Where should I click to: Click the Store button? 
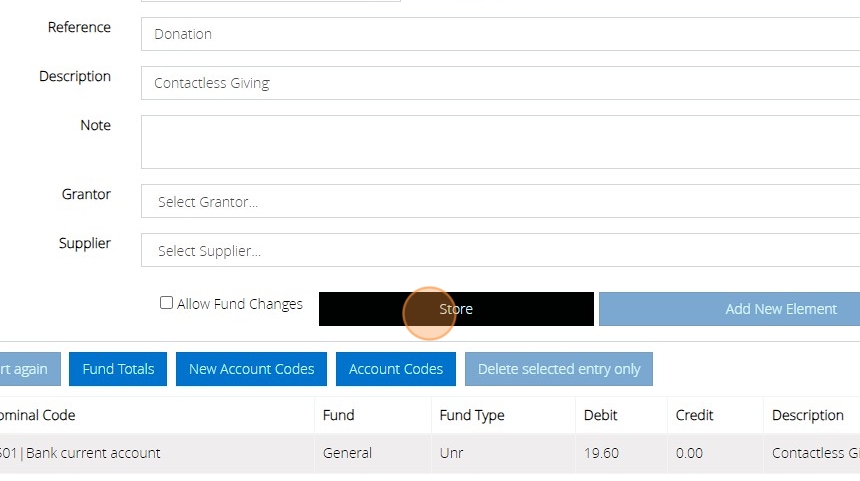[x=456, y=309]
